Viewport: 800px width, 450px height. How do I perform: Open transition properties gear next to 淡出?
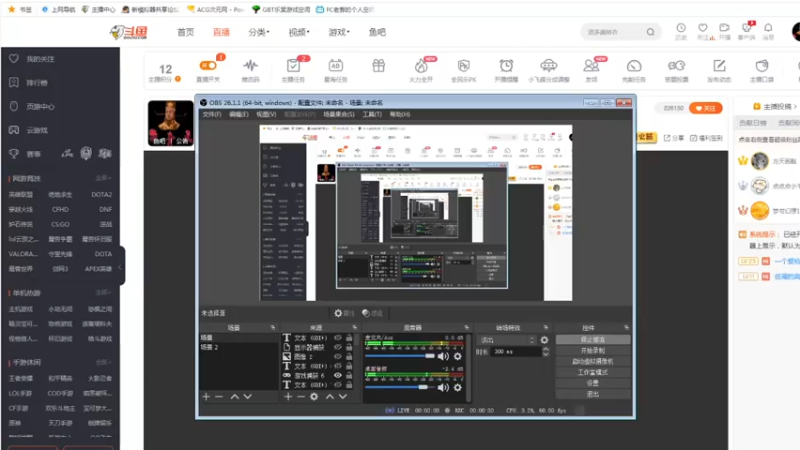(544, 340)
